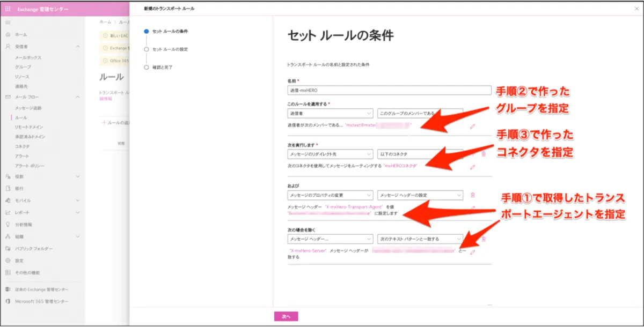Open the 送信者 condition dropdown

[330, 113]
